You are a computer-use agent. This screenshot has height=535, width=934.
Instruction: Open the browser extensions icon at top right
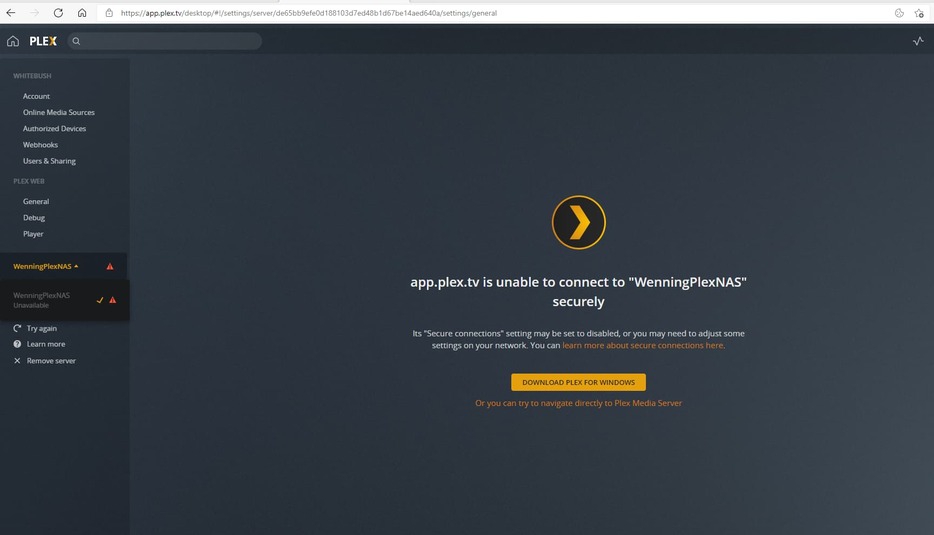899,13
